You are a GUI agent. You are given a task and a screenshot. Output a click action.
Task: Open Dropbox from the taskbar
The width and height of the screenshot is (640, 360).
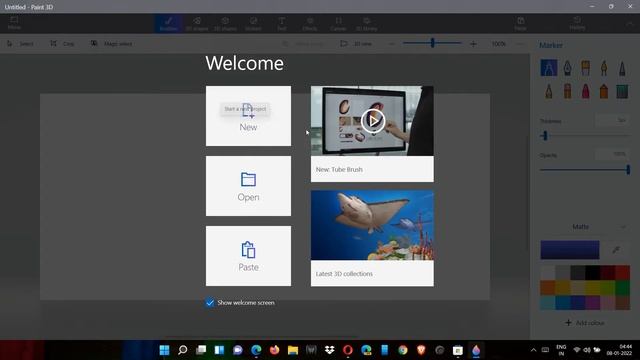329,350
